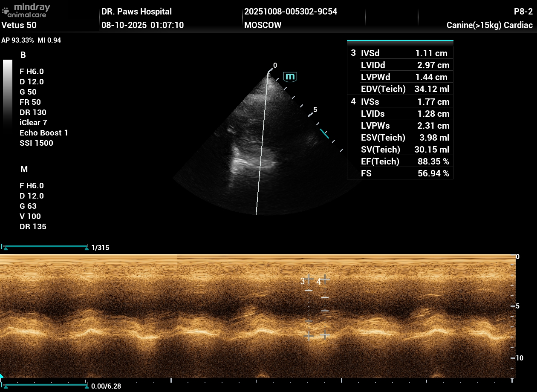Select top caliper cross of measurement 4
Viewport: 537px width, 392px height.
(325, 279)
